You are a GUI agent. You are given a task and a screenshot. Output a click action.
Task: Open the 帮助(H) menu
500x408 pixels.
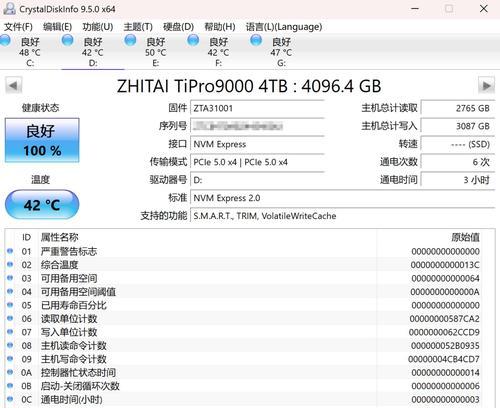[x=220, y=27]
